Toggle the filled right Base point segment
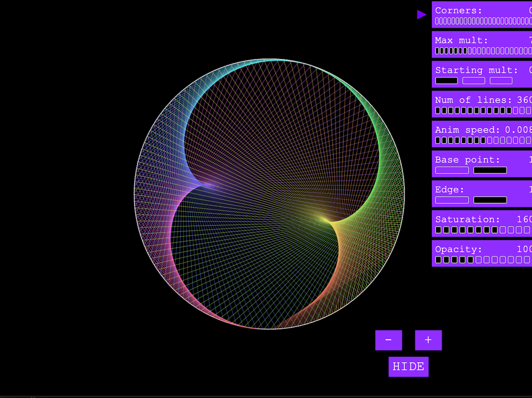This screenshot has width=532, height=398. pyautogui.click(x=490, y=170)
